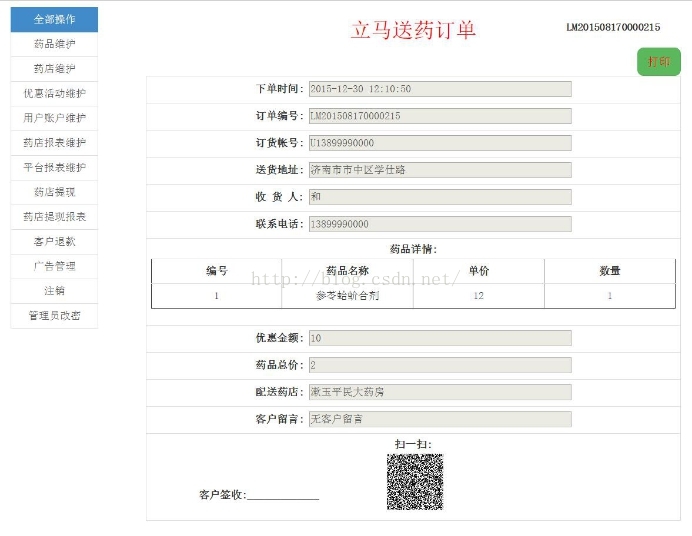Image resolution: width=692 pixels, height=536 pixels.
Task: Click the 收货人 input field
Action: (x=440, y=197)
